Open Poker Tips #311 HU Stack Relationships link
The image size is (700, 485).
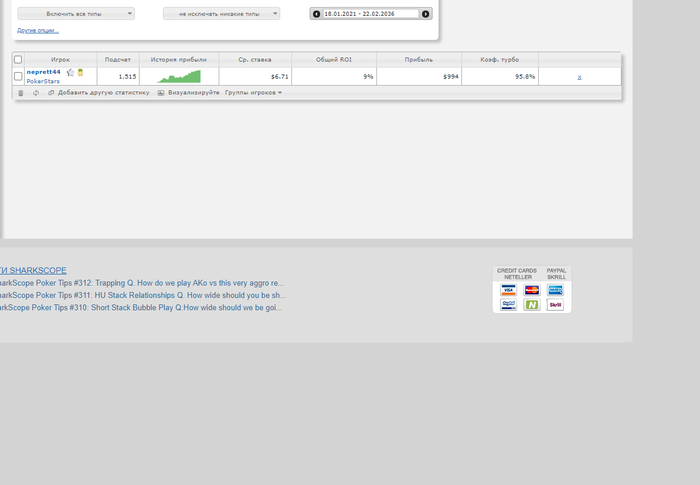click(x=143, y=295)
